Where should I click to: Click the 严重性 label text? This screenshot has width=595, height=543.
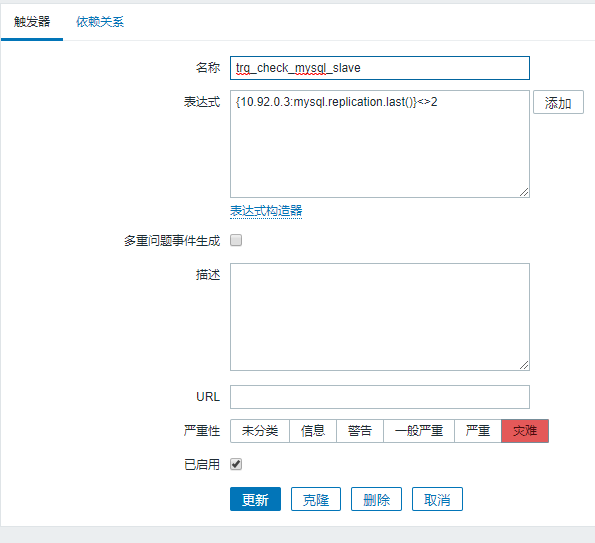[202, 431]
